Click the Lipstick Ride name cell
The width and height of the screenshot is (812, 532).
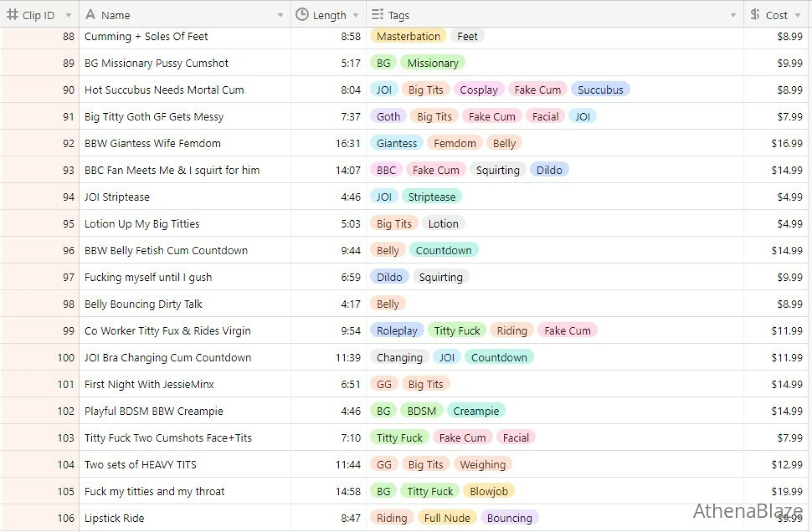tap(114, 518)
